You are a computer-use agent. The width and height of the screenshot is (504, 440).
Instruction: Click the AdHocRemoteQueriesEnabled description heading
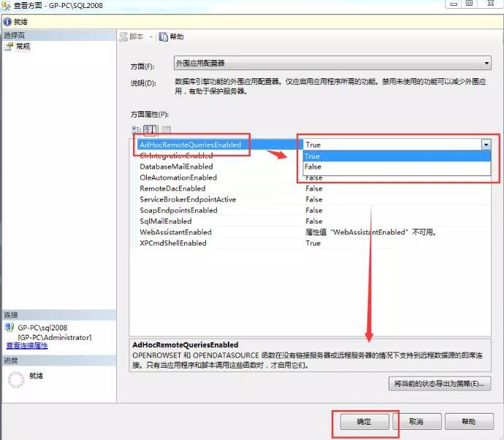click(186, 345)
